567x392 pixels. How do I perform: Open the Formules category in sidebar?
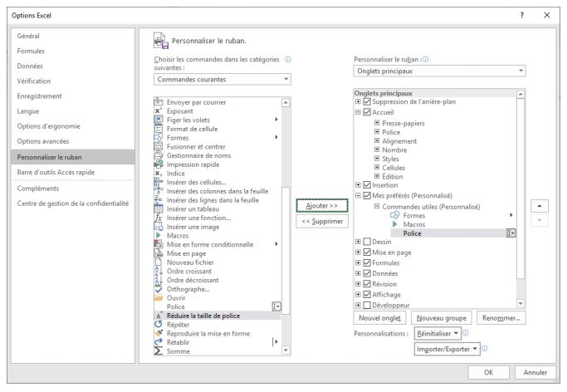(28, 51)
